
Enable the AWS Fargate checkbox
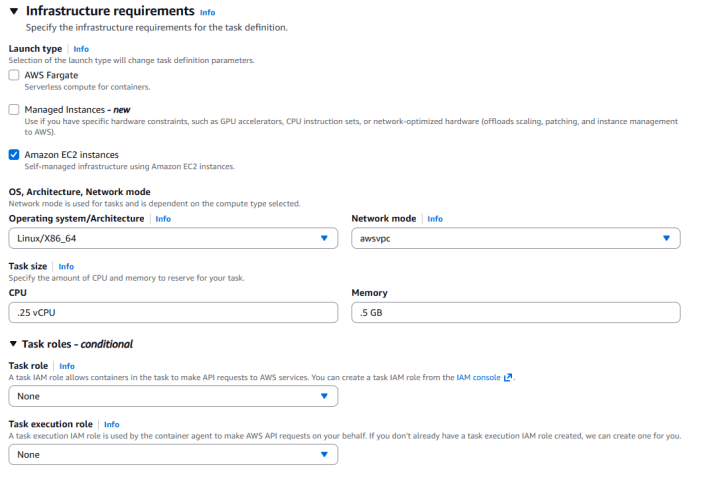[x=14, y=75]
